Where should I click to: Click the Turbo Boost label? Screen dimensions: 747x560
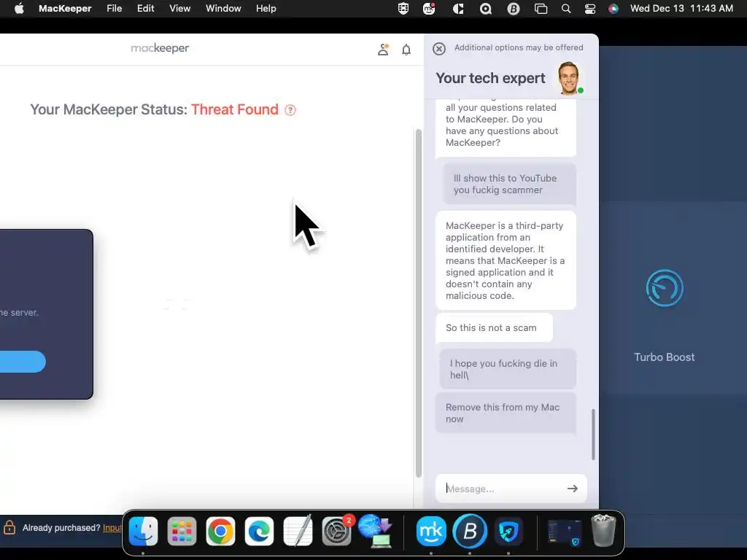[664, 357]
